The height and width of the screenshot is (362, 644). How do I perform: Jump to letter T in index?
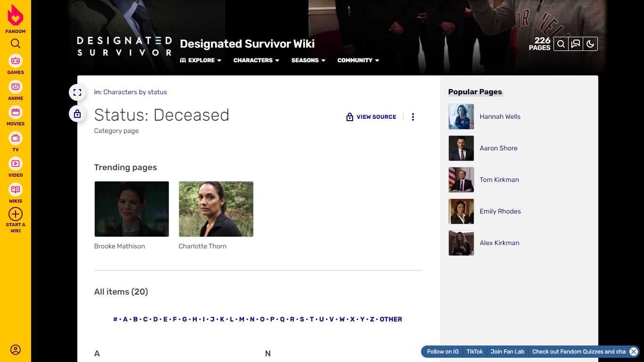[x=312, y=319]
